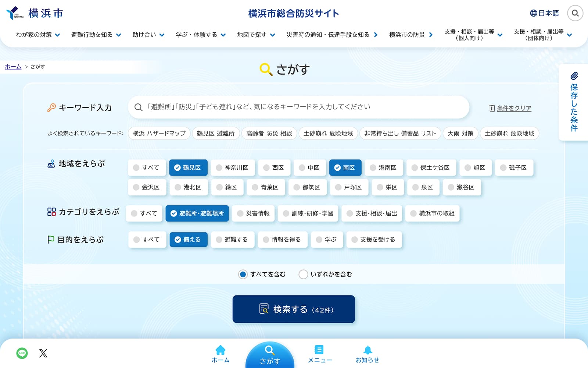The height and width of the screenshot is (368, 588).
Task: Open 横浜市の防災 page
Action: (411, 35)
